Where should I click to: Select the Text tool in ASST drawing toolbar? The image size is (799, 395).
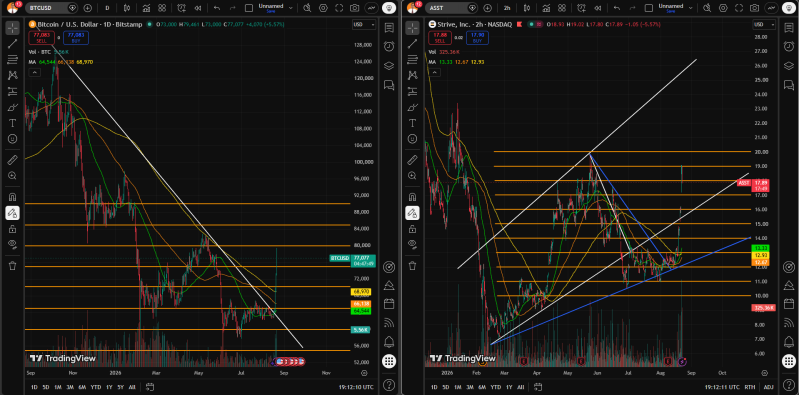[412, 123]
